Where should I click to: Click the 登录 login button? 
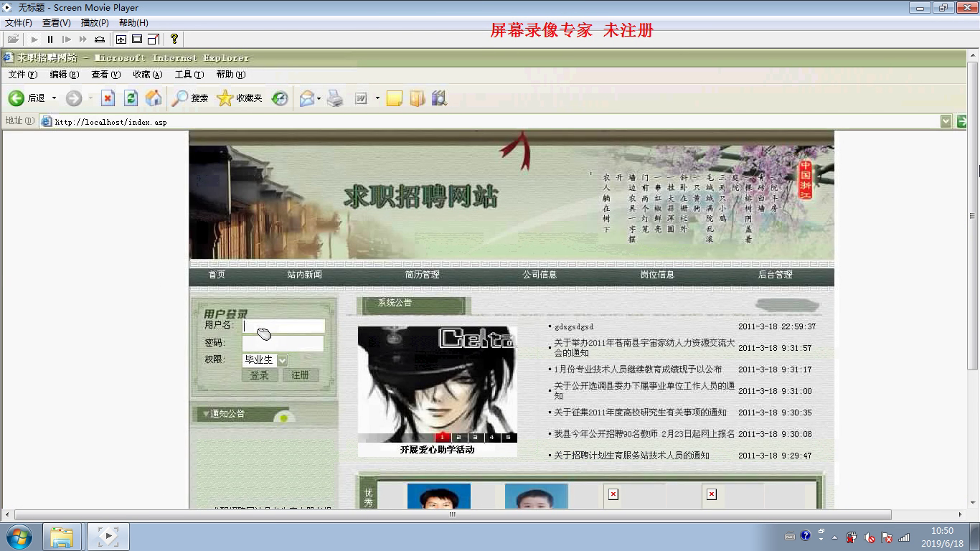pyautogui.click(x=259, y=375)
